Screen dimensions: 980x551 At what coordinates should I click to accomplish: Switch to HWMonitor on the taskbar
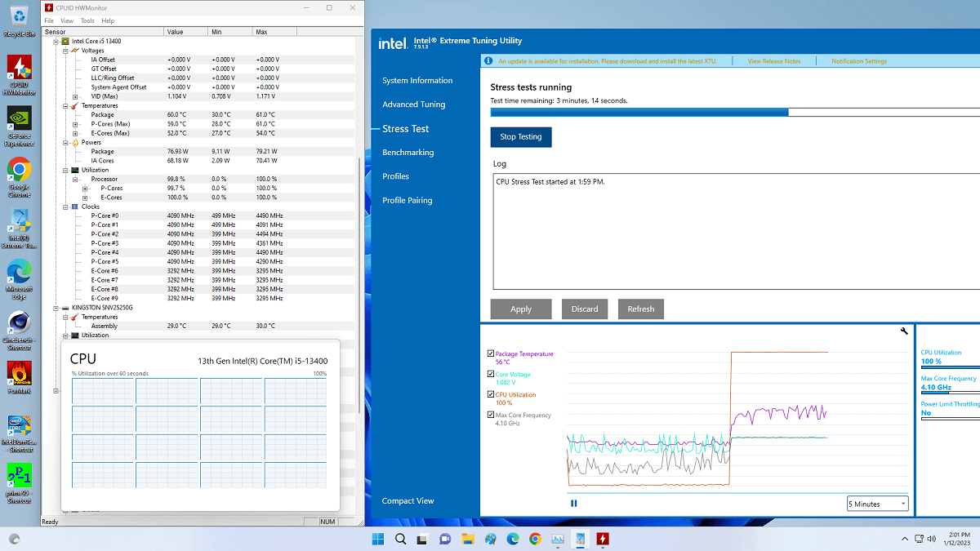click(603, 539)
